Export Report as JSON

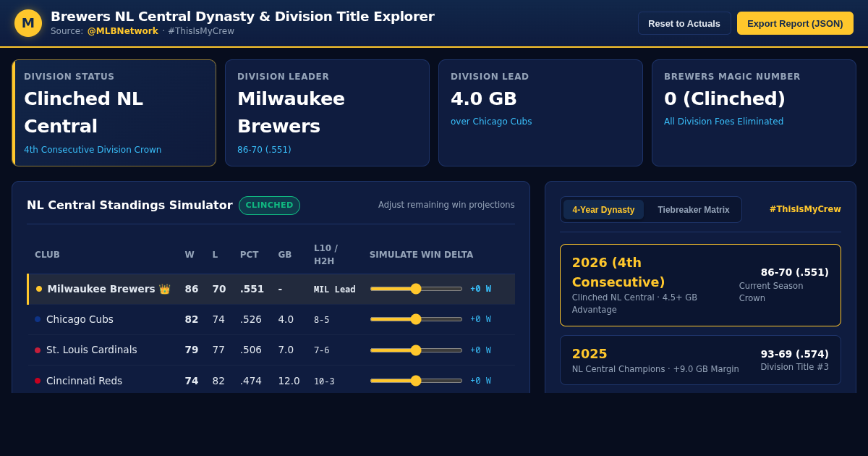point(795,23)
